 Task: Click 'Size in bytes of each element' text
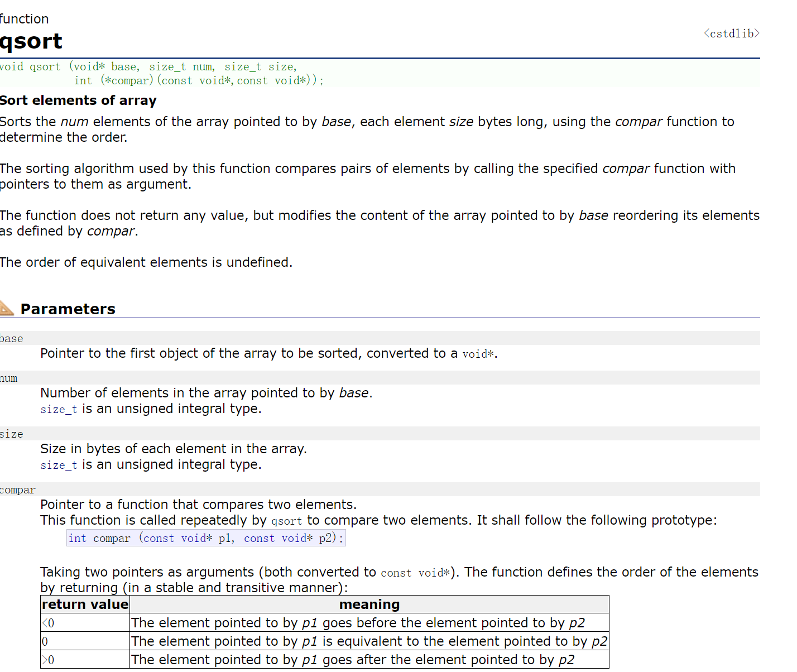174,449
